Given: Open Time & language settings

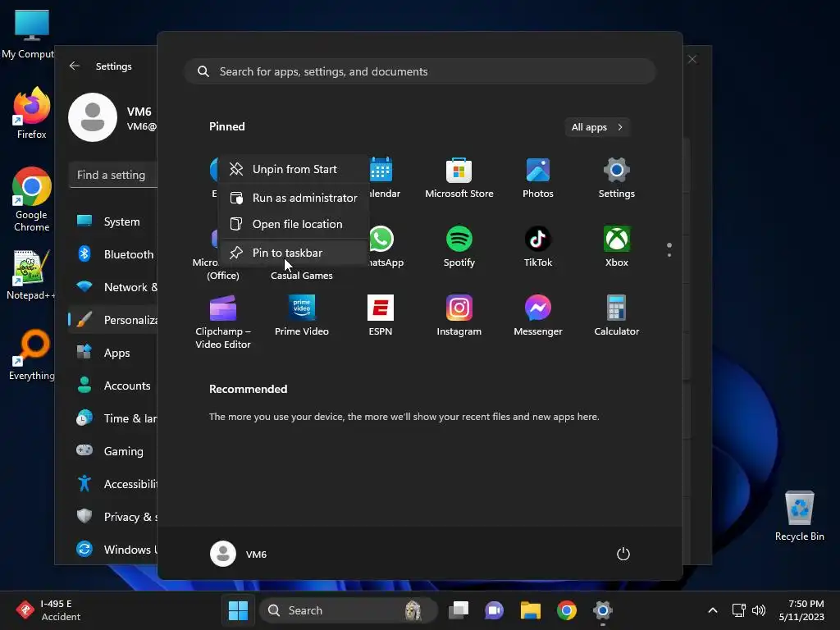Looking at the screenshot, I should 113,418.
